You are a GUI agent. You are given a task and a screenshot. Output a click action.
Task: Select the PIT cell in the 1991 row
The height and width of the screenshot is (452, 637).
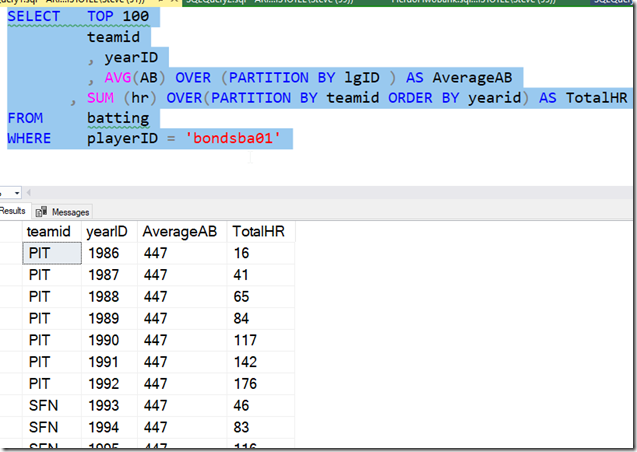[52, 362]
